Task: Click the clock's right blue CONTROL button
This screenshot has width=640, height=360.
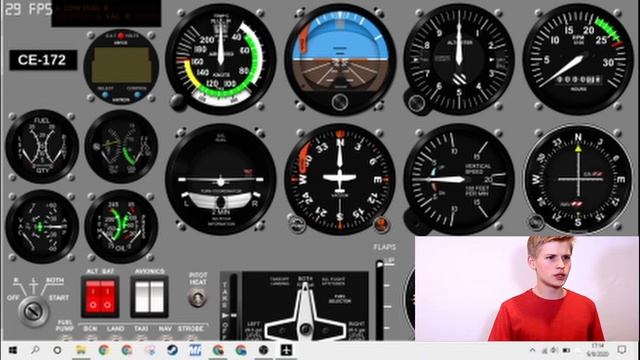Action: pos(137,94)
